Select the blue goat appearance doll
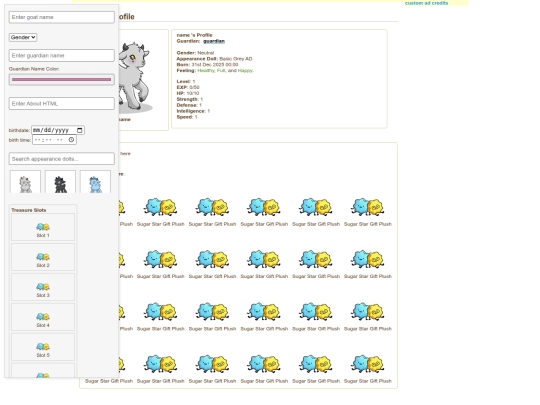 [95, 182]
